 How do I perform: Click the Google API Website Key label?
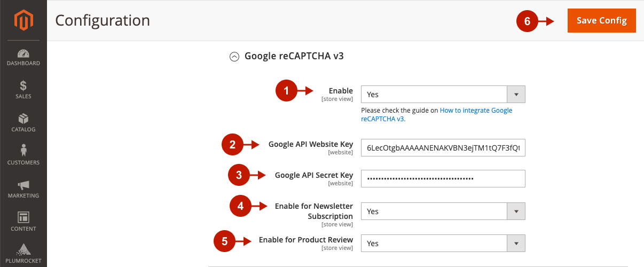point(311,144)
